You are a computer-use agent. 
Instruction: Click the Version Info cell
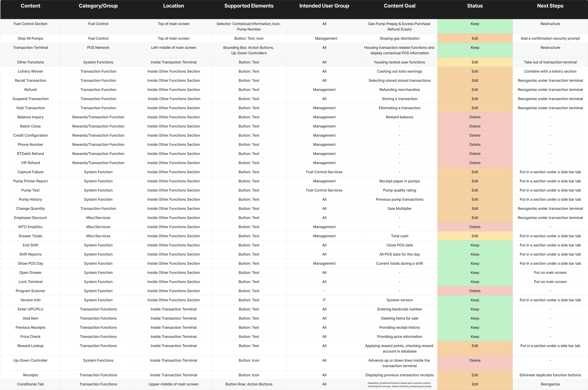30,300
